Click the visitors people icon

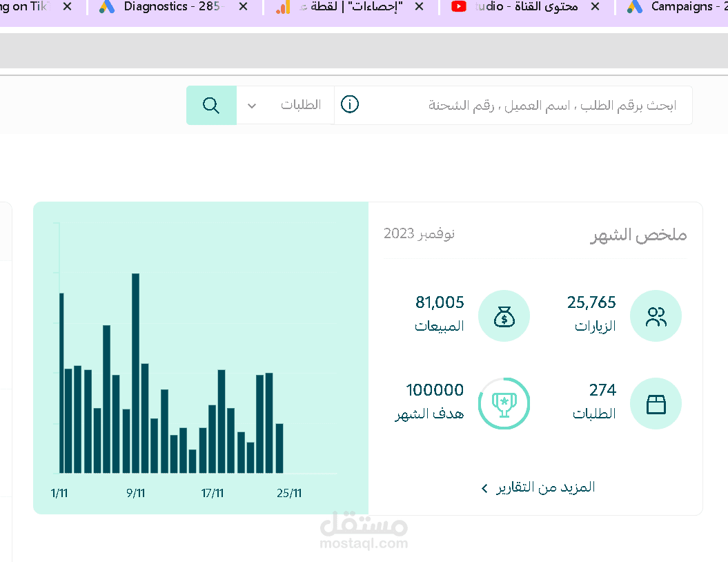click(656, 316)
